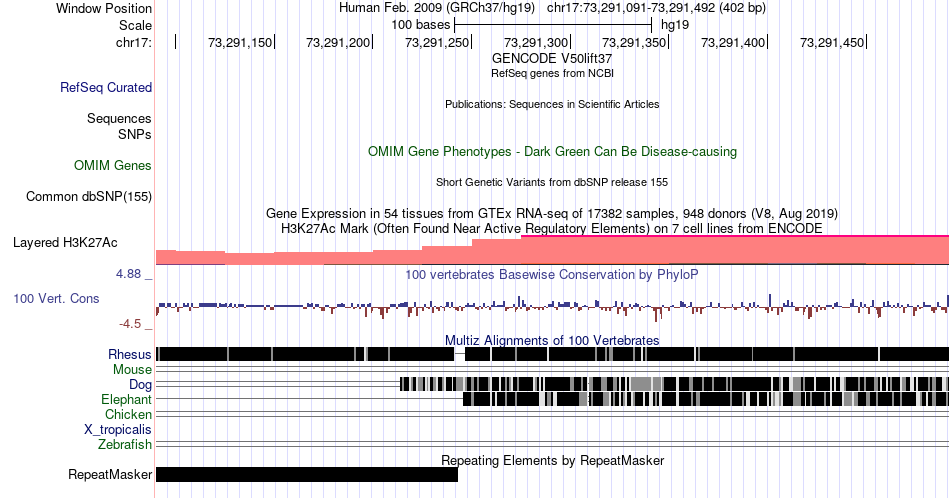Click the X_tropicalis species label

click(x=118, y=430)
